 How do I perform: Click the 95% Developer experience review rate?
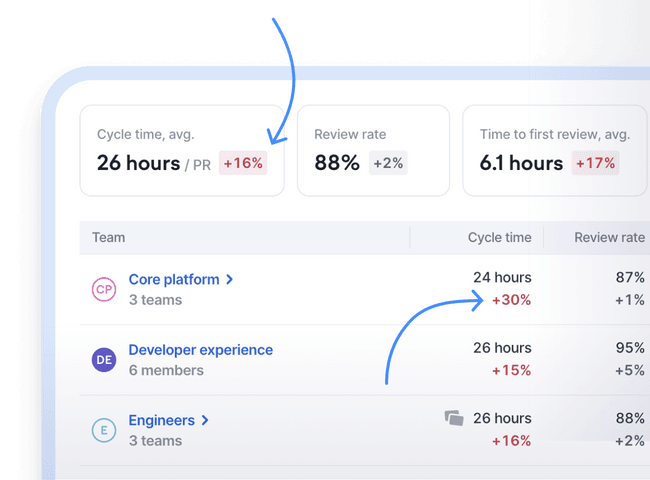(x=630, y=348)
